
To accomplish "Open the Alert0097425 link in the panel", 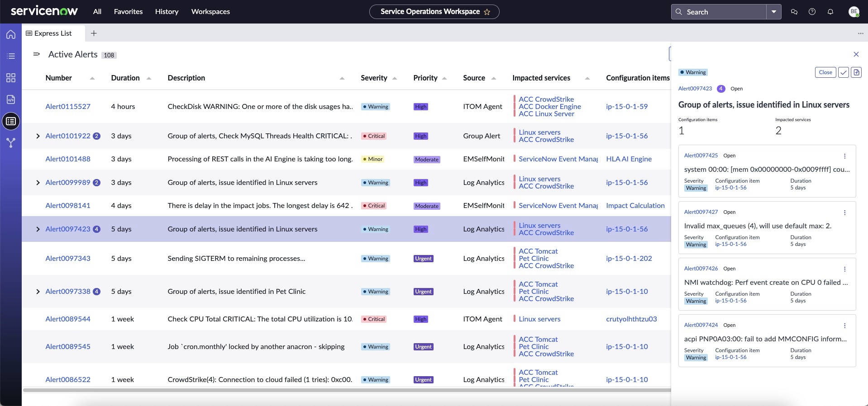I will 701,156.
